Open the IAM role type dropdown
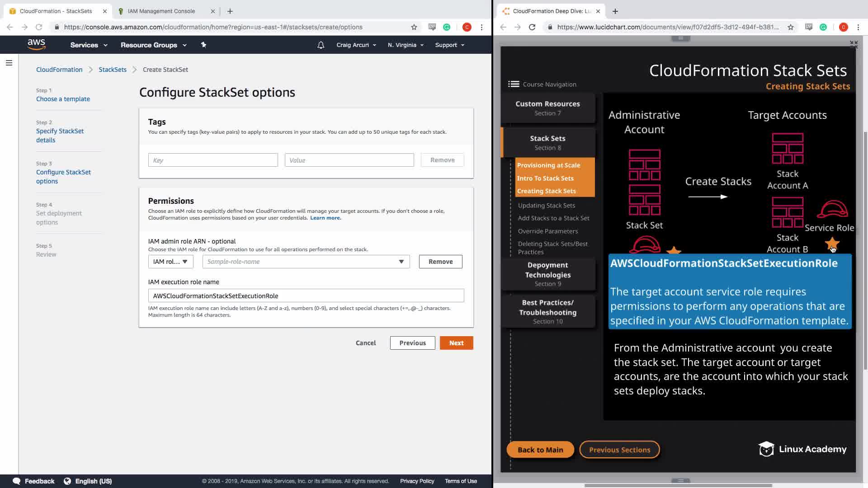 170,262
